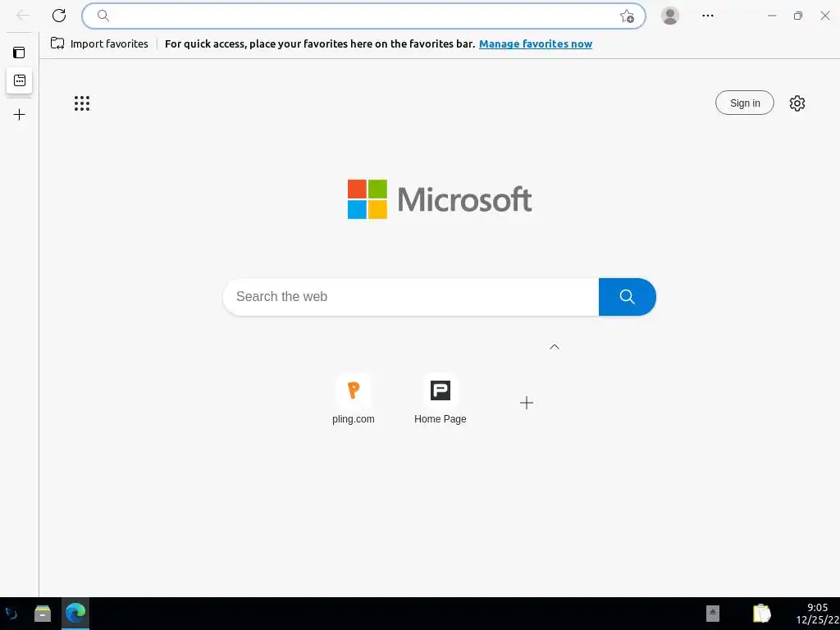Open tab actions menu in sidebar
This screenshot has width=840, height=630.
20,52
